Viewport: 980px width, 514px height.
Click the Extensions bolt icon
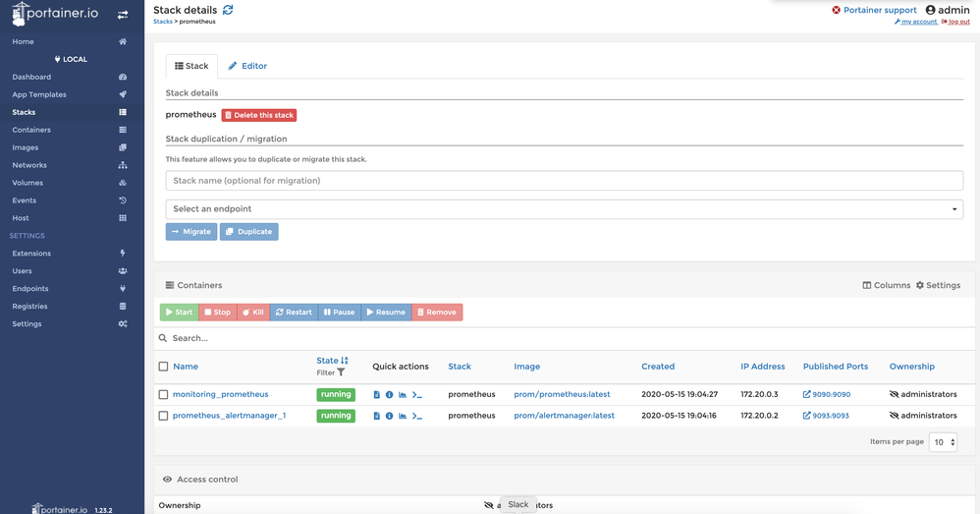coord(123,254)
